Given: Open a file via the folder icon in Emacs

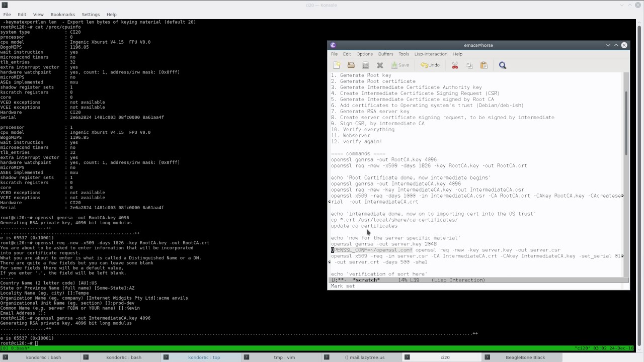Looking at the screenshot, I should pyautogui.click(x=351, y=65).
